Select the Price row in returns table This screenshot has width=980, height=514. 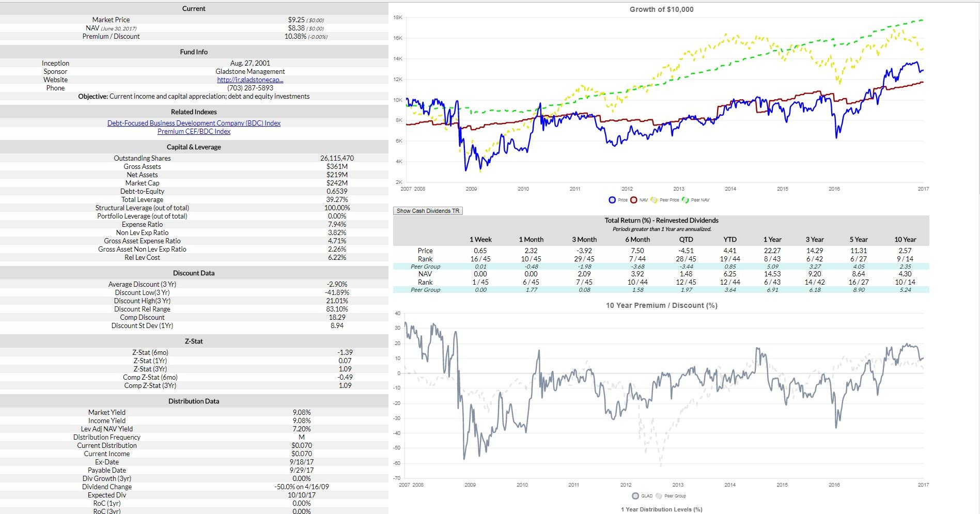(x=426, y=251)
